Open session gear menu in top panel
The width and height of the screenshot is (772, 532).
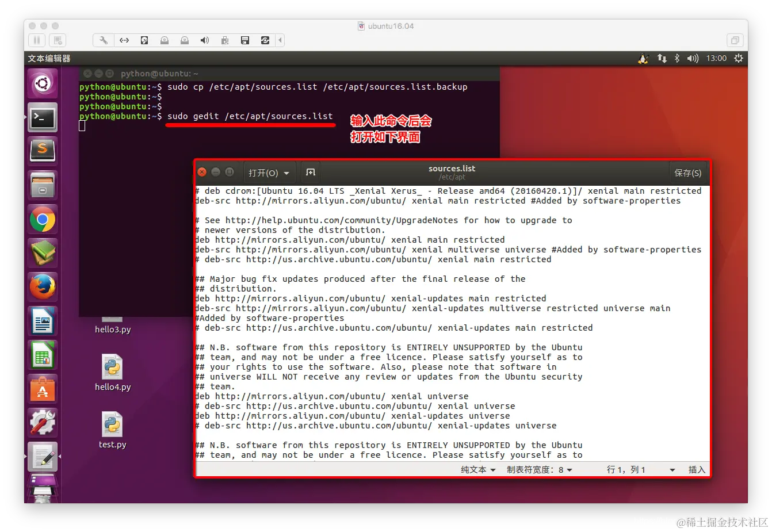tap(739, 58)
